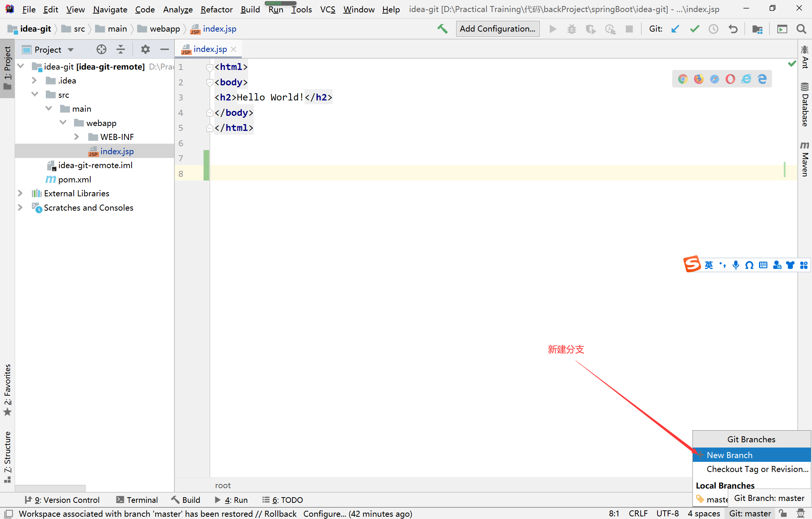The width and height of the screenshot is (812, 519).
Task: Collapse the webapp folder
Action: pos(63,123)
